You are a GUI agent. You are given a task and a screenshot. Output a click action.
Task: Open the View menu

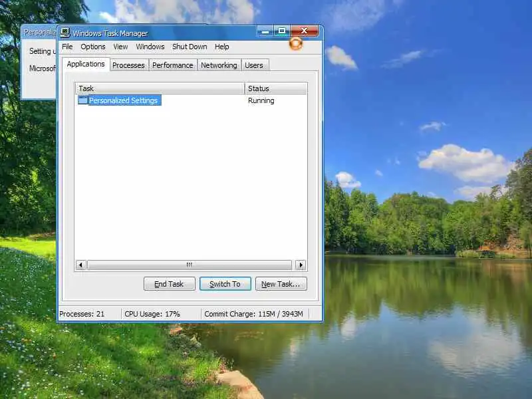tap(120, 47)
